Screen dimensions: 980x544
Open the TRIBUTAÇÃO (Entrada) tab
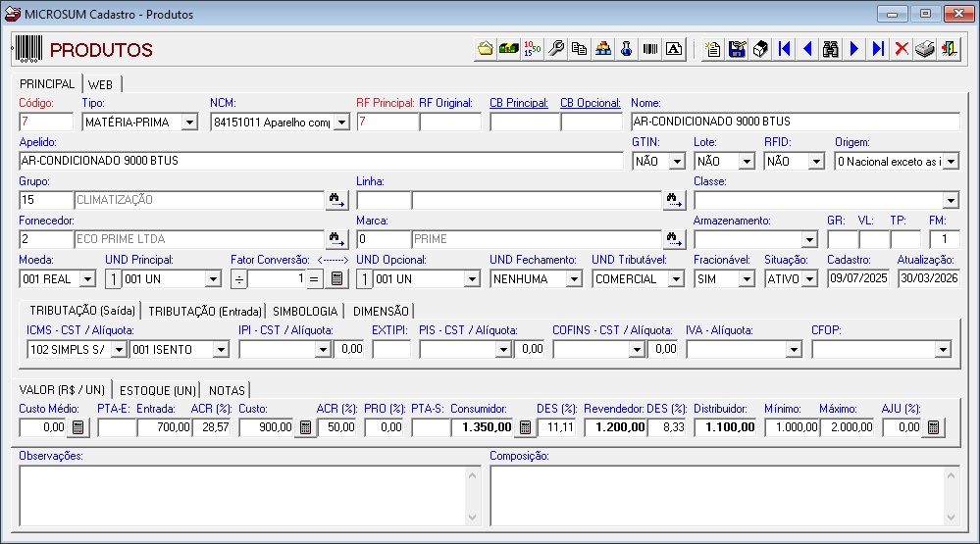204,311
